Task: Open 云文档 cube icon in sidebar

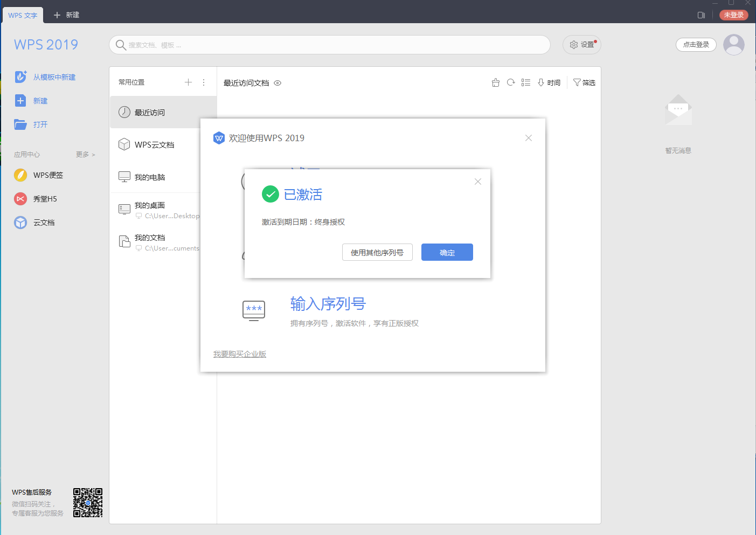Action: click(20, 223)
